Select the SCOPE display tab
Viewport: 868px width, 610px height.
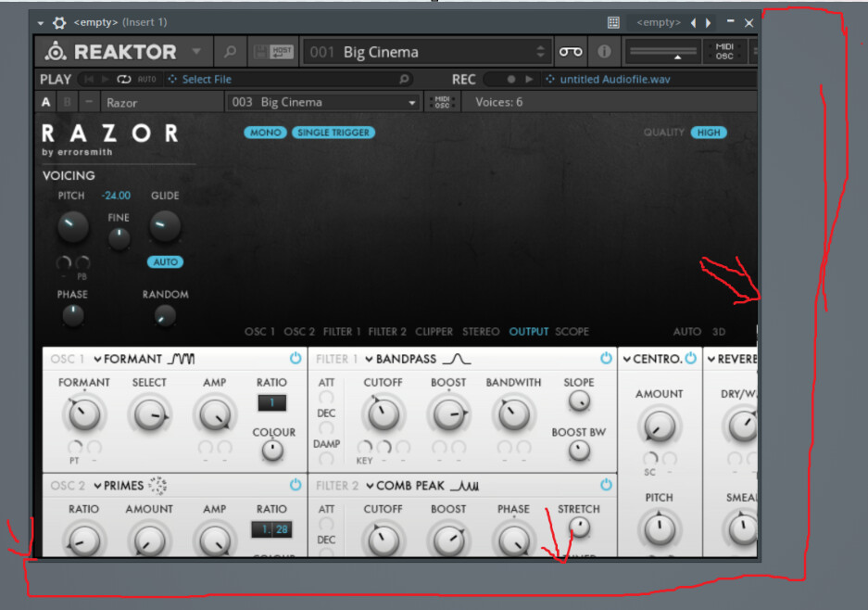[x=572, y=331]
